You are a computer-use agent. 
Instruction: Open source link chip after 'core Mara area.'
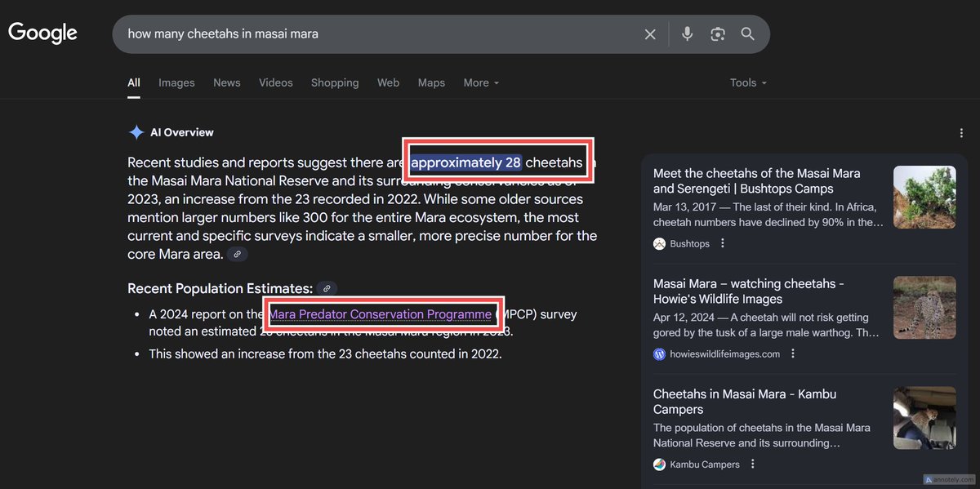click(x=237, y=255)
